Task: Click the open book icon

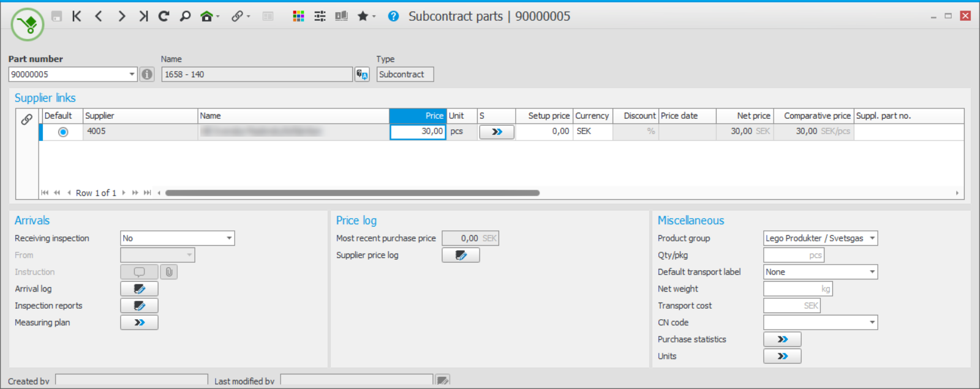Action: tap(341, 17)
